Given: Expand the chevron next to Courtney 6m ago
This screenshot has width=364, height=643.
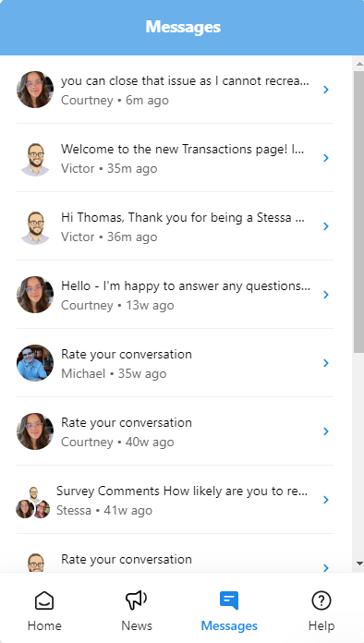Looking at the screenshot, I should coord(326,90).
